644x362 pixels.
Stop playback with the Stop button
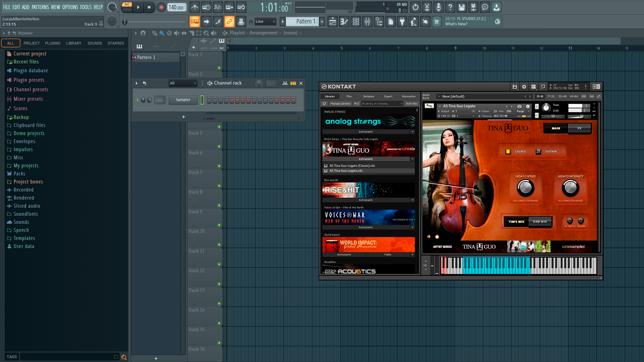point(149,7)
